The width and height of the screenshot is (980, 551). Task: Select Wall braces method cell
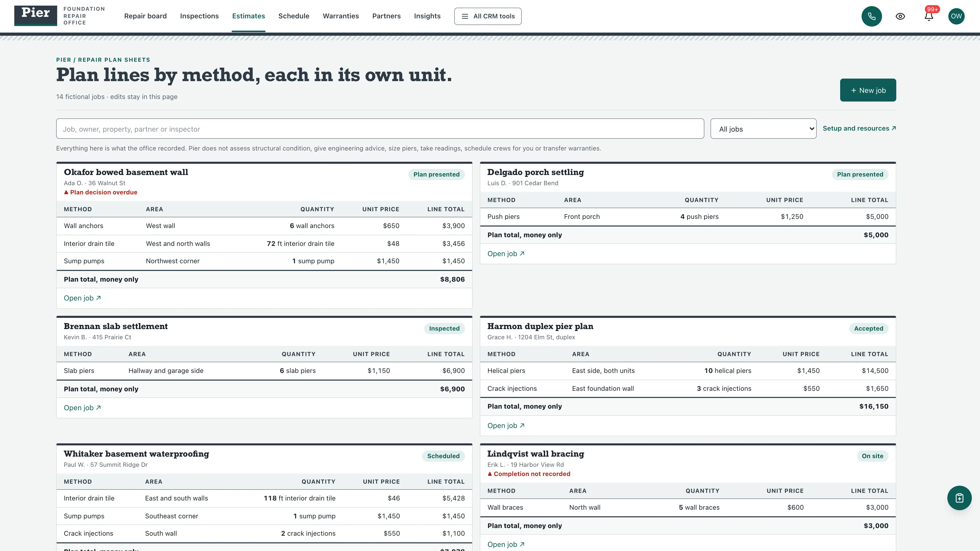tap(505, 507)
